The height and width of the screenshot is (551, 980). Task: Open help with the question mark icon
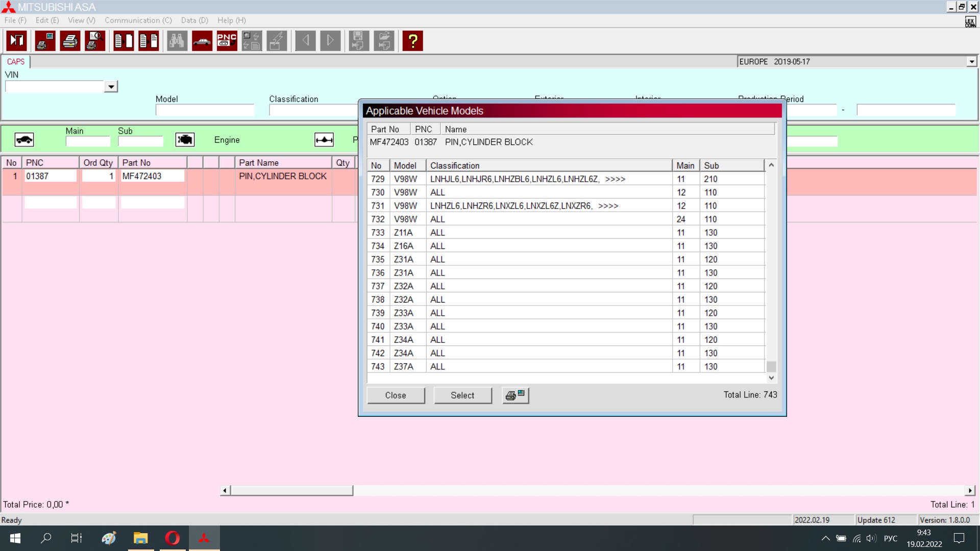(x=412, y=41)
